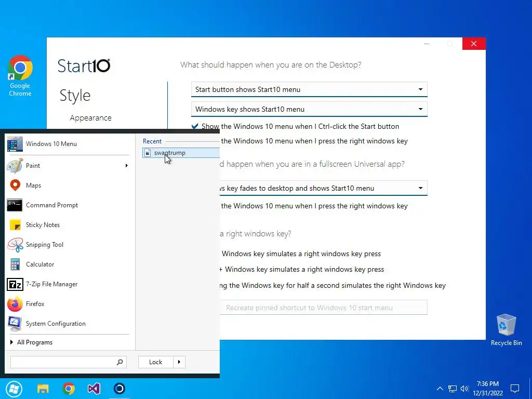Click '7-Zip File Manager' label text

51,284
